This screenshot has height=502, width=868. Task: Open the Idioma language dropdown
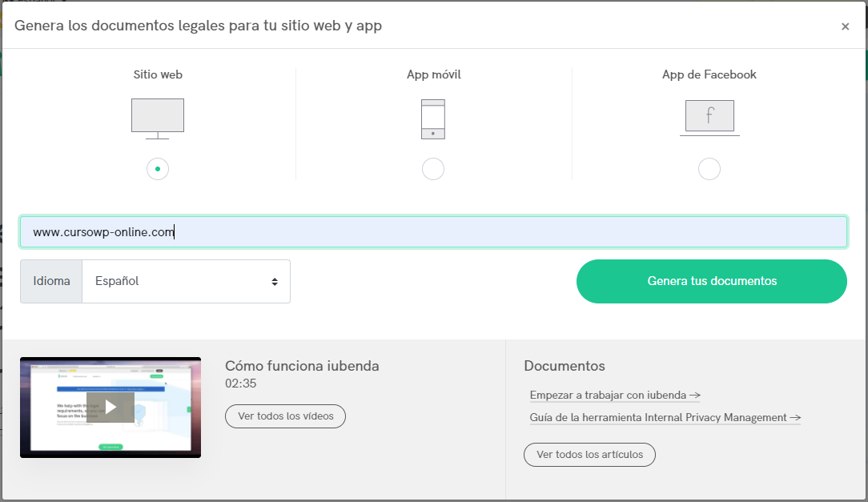tap(185, 281)
